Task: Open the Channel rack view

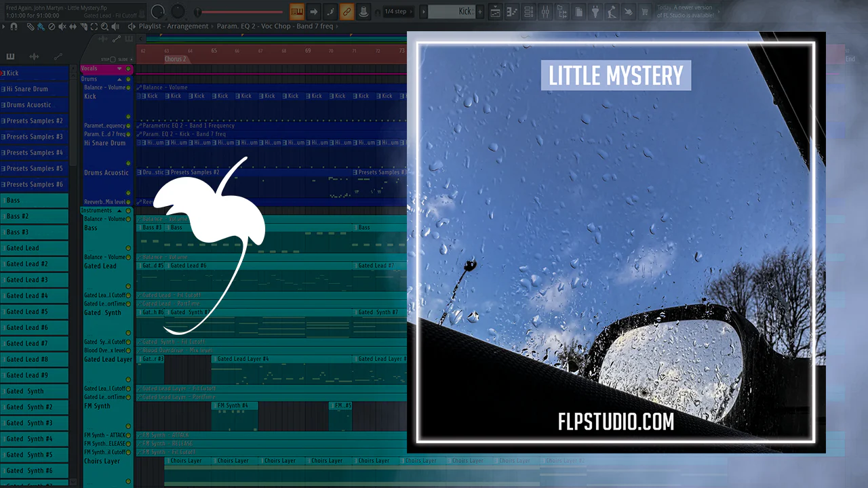Action: 528,12
